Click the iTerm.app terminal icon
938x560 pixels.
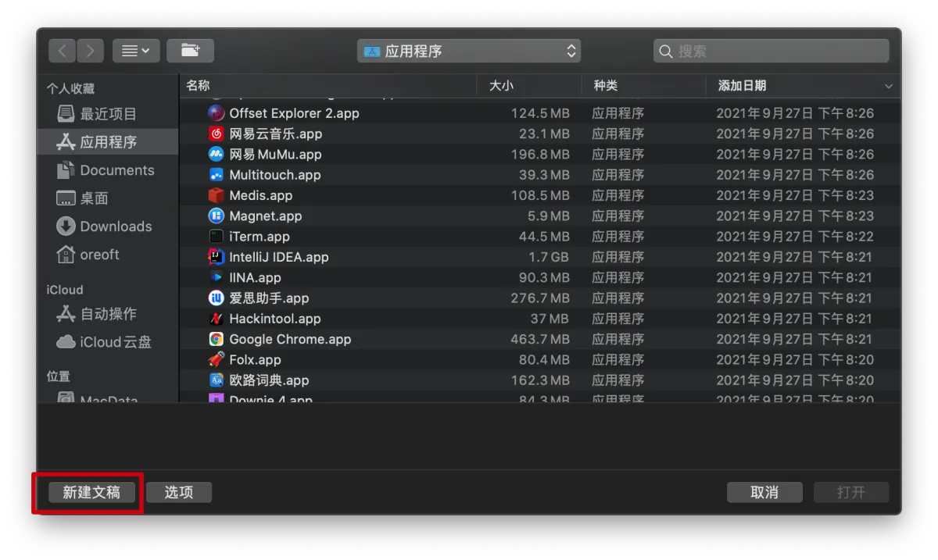pyautogui.click(x=217, y=236)
